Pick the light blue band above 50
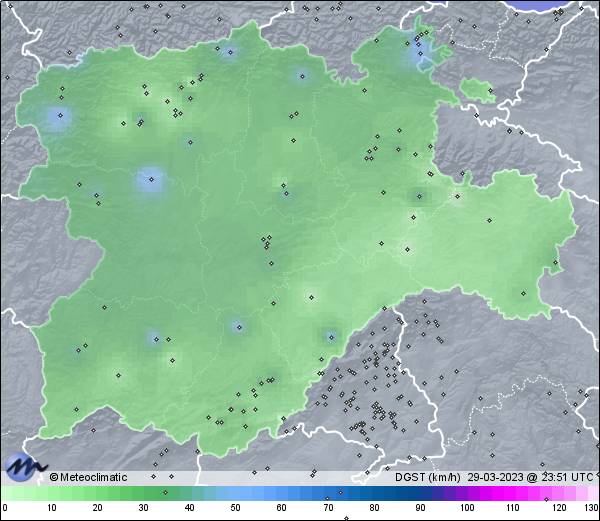Screen dimensions: 600x521 tap(235, 493)
